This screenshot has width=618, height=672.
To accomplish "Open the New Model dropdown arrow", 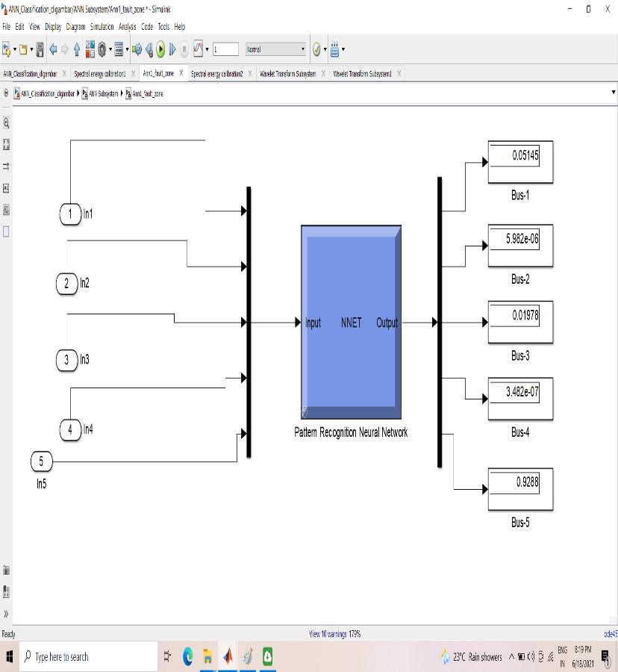I will 15,50.
